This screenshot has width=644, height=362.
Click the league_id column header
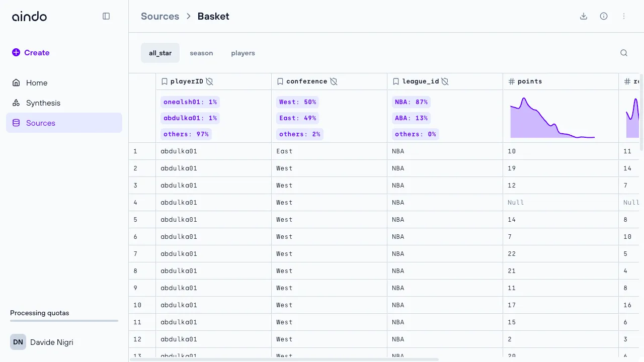coord(445,81)
